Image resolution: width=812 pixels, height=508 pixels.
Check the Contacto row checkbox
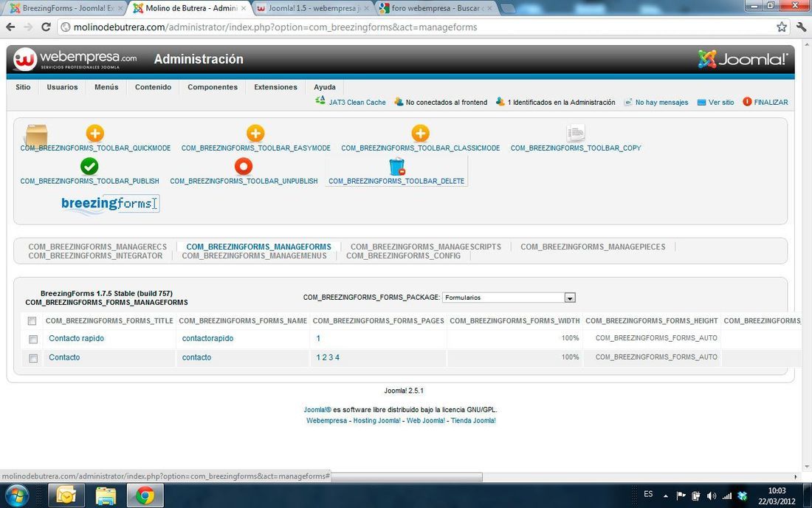click(33, 358)
